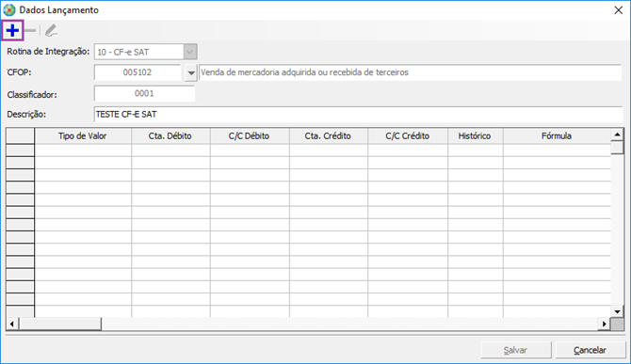Click the Cancelar button
Image resolution: width=631 pixels, height=364 pixels.
point(591,350)
